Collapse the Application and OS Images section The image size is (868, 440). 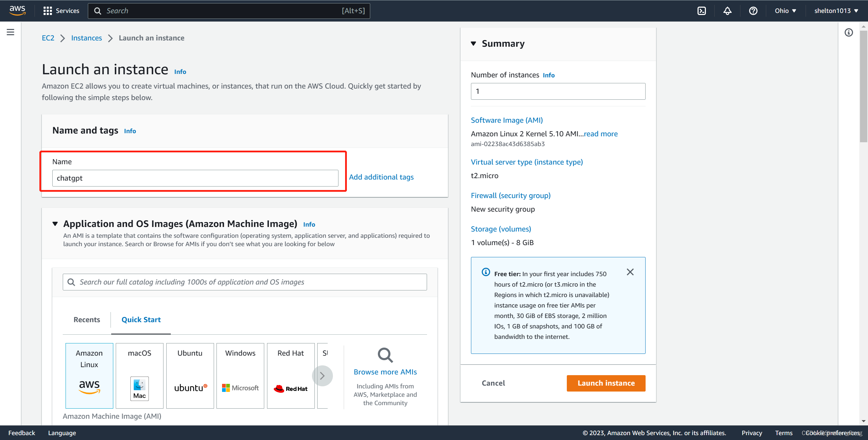(55, 224)
